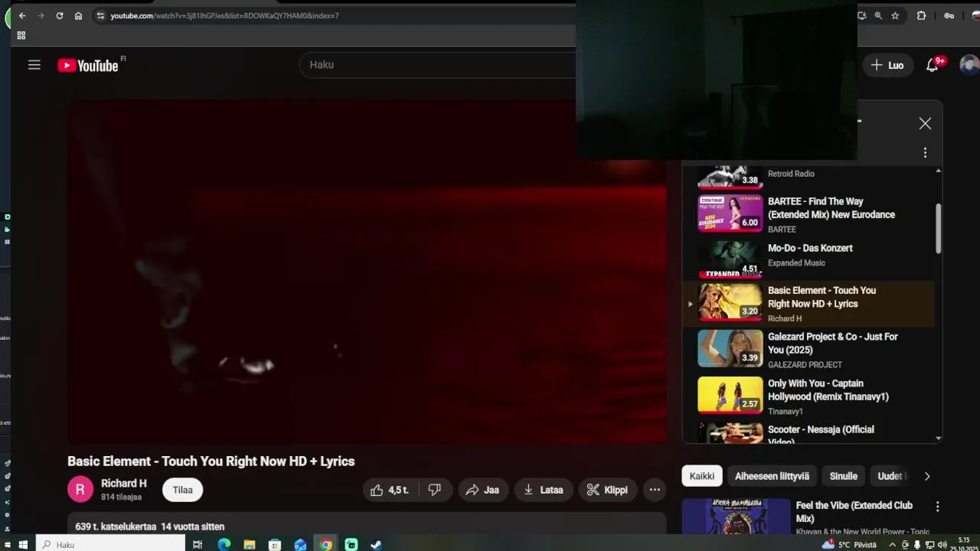Subscribe with the Tilaa button
Image resolution: width=980 pixels, height=551 pixels.
tap(183, 490)
